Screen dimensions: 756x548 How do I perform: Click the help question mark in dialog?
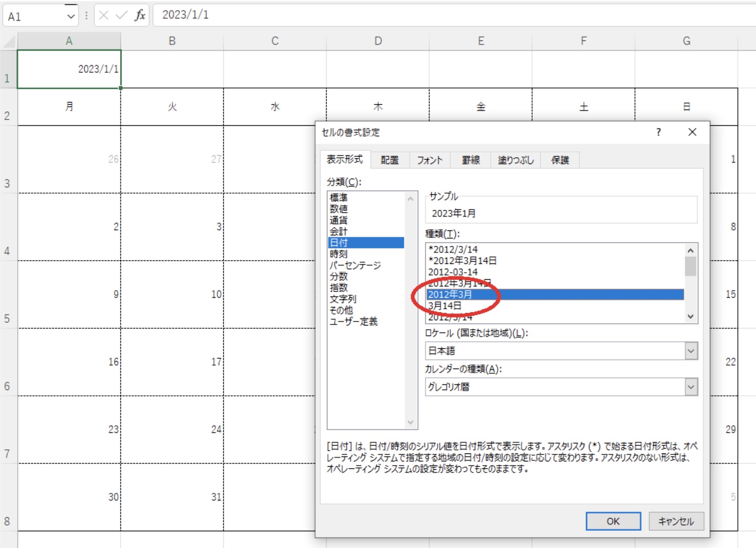click(x=658, y=132)
